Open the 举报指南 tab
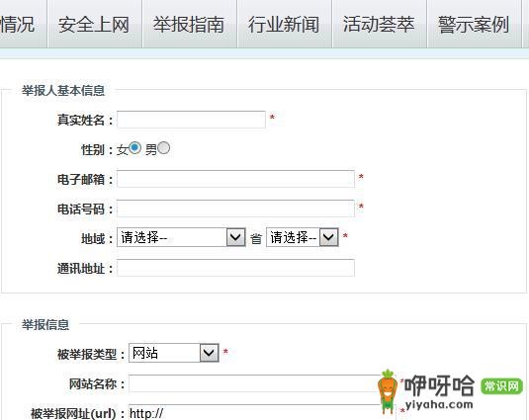The width and height of the screenshot is (529, 420). (x=189, y=25)
